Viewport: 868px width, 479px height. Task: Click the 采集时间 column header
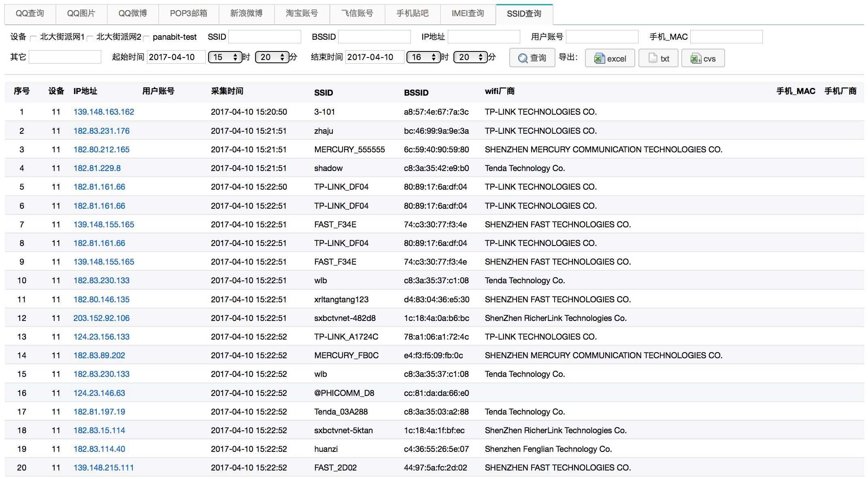tap(227, 91)
